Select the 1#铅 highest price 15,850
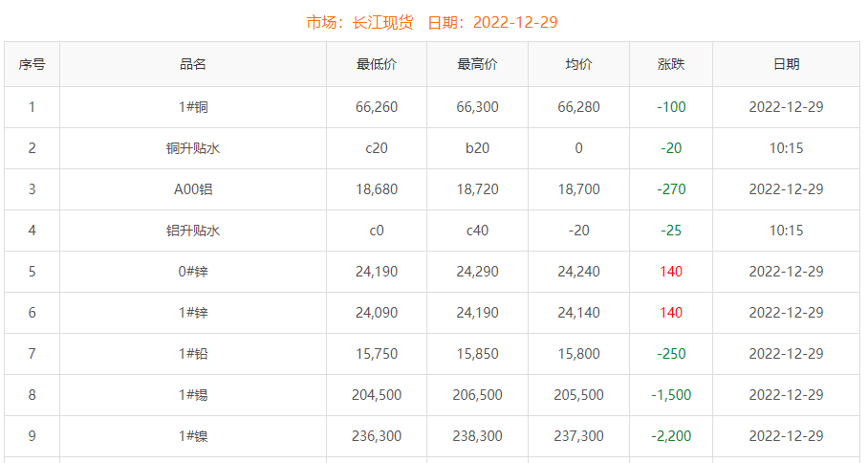Image resolution: width=868 pixels, height=463 pixels. coord(477,354)
